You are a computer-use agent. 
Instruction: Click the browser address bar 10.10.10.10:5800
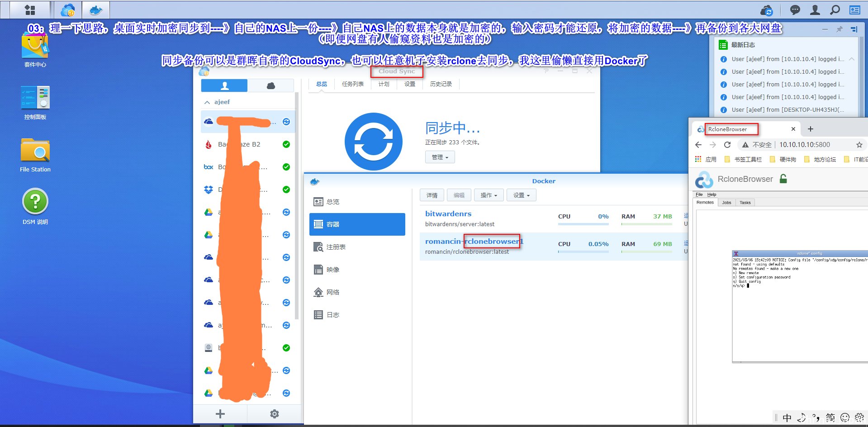pos(805,145)
